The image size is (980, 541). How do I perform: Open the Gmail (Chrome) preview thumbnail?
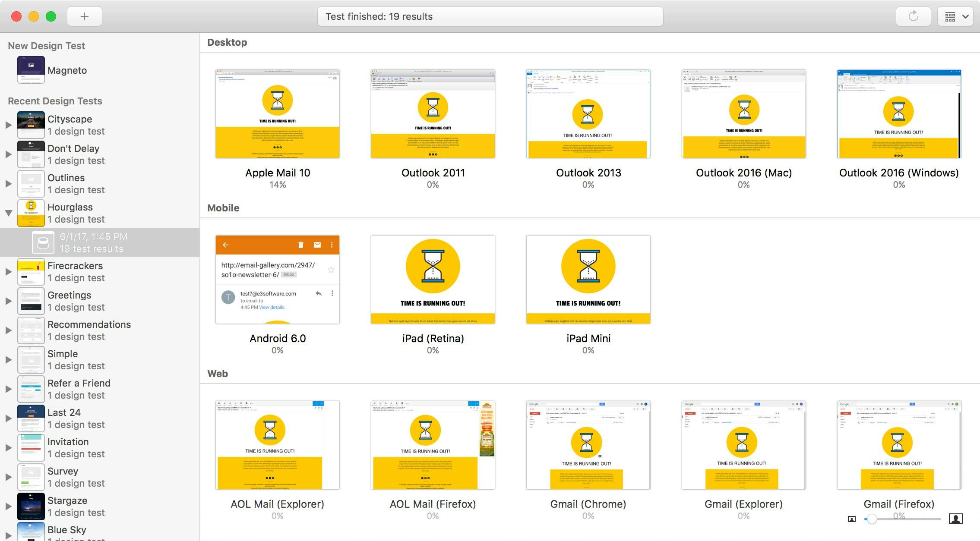tap(588, 445)
